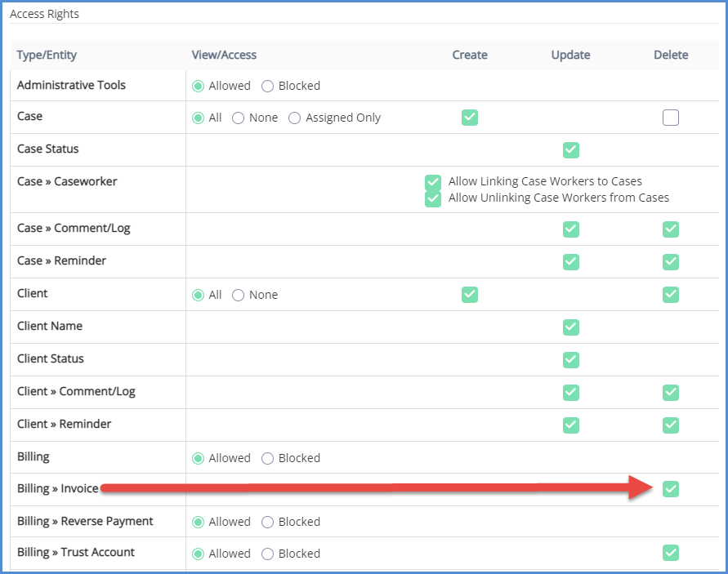This screenshot has width=728, height=574.
Task: Select Allowed for Billing Trust Account
Action: [198, 554]
